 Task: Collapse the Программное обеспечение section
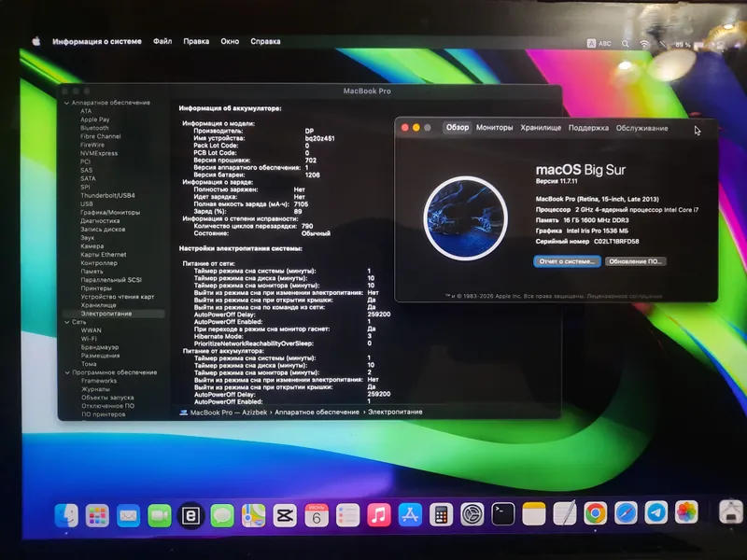point(67,372)
